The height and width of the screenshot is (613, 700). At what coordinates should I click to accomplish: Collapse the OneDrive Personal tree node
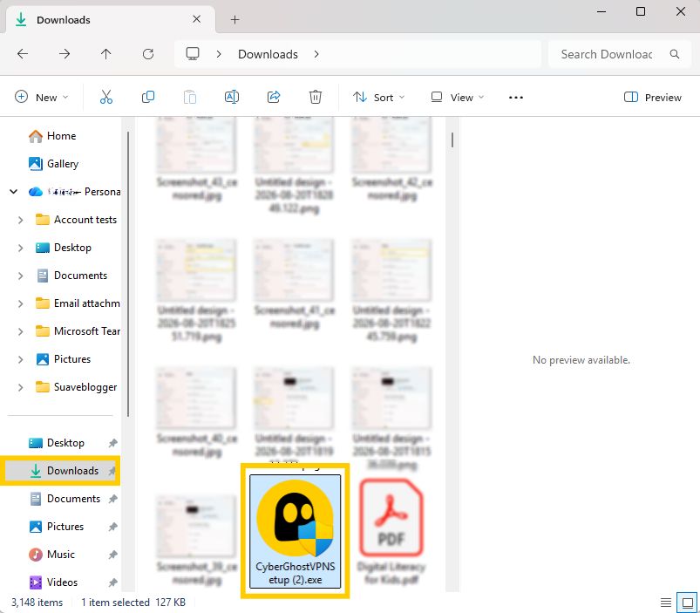coord(14,192)
